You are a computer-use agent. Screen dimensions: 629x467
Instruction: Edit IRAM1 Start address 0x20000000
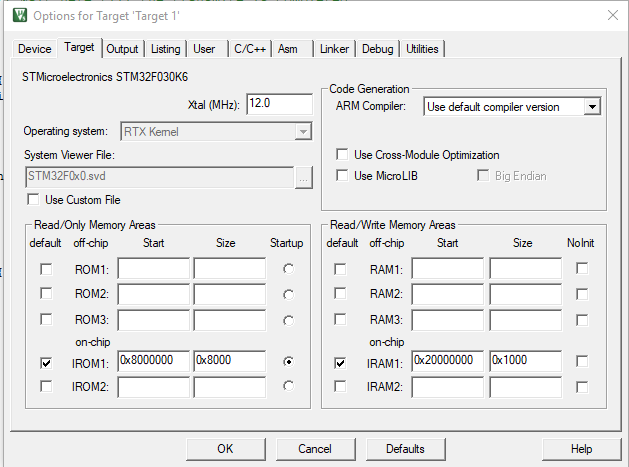pos(448,361)
